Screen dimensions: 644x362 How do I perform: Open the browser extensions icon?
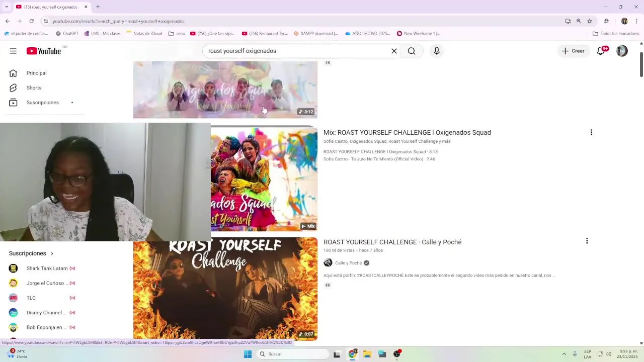click(606, 21)
